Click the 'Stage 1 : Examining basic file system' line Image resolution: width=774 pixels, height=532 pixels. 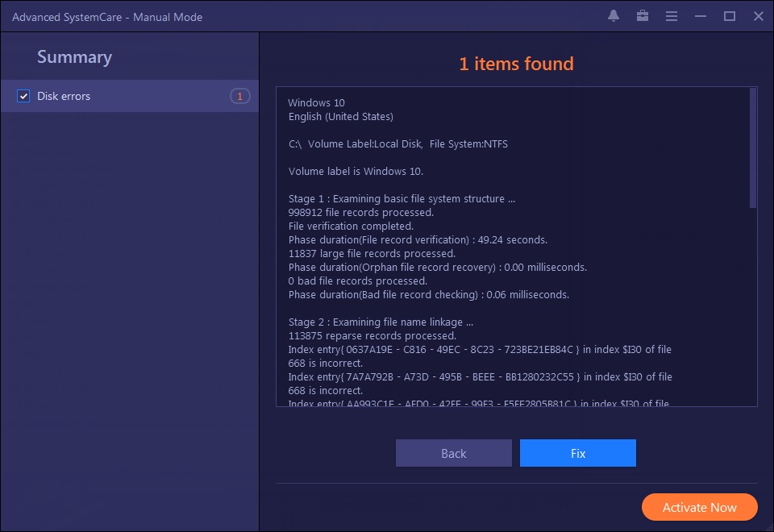[x=402, y=199]
